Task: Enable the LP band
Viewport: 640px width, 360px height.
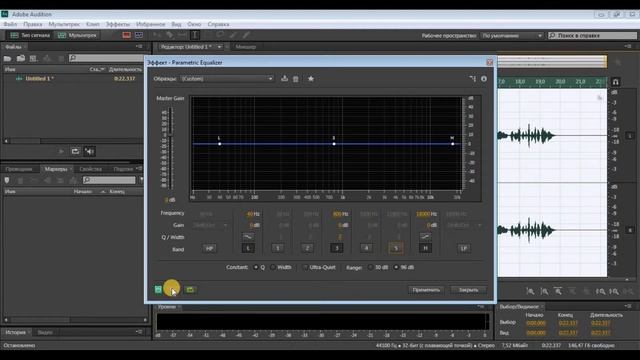Action: click(464, 248)
